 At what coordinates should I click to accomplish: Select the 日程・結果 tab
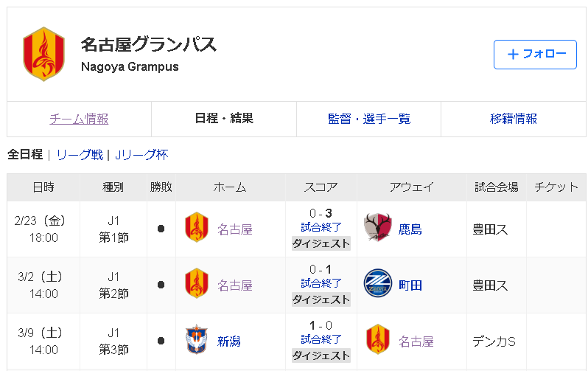224,119
